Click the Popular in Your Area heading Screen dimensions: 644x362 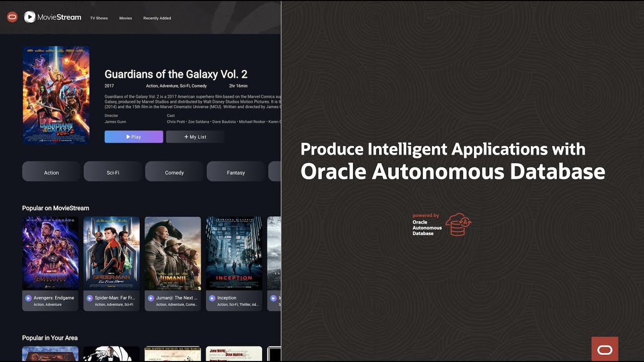click(50, 338)
